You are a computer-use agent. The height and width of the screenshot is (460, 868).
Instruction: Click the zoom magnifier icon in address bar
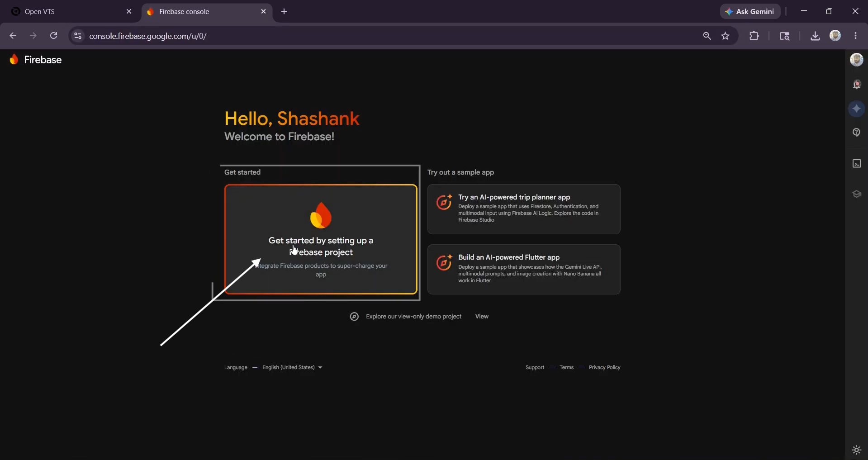707,36
